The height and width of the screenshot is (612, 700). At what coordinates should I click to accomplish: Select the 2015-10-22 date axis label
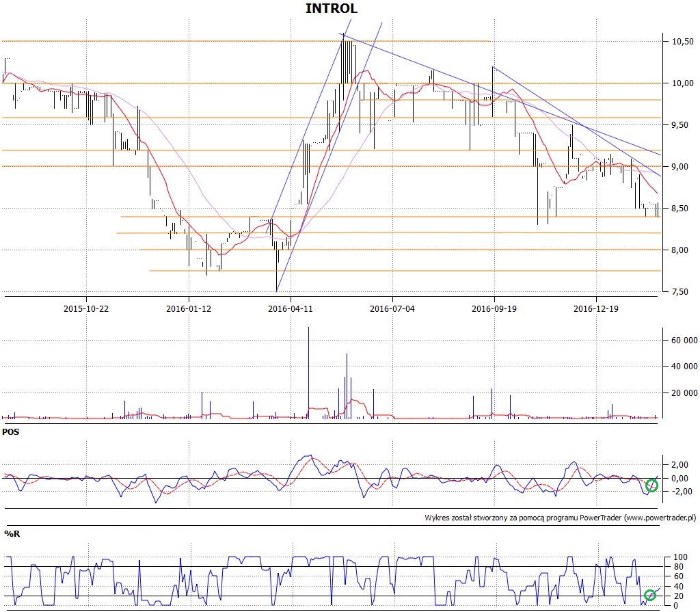tap(86, 308)
